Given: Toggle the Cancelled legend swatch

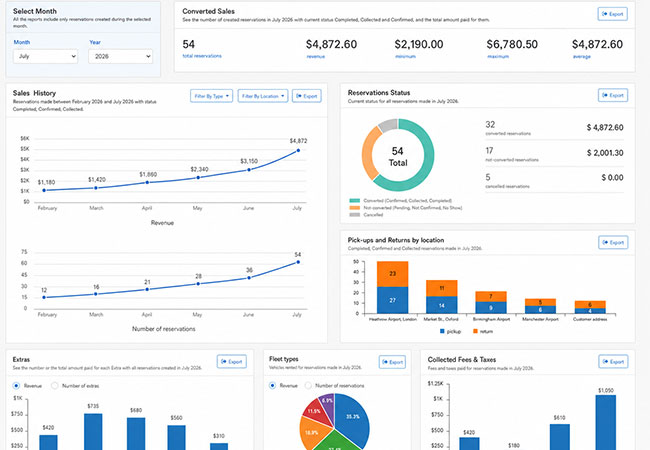Looking at the screenshot, I should 354,215.
